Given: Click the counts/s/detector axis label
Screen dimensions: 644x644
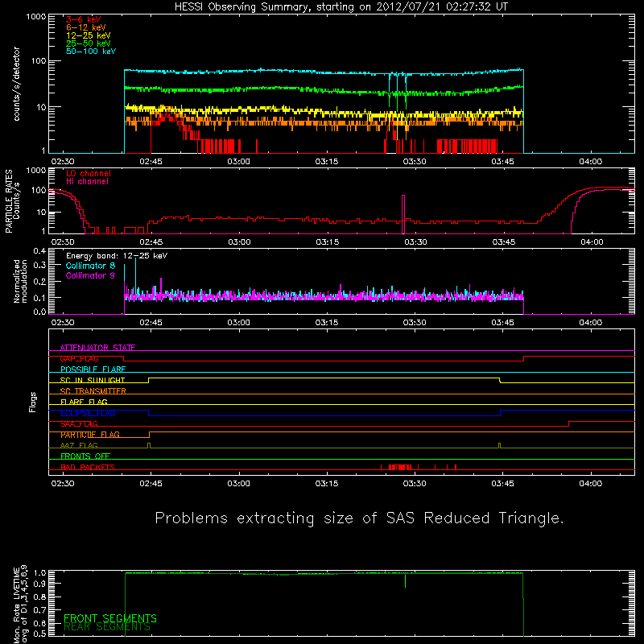Looking at the screenshot, I should click(x=16, y=84).
